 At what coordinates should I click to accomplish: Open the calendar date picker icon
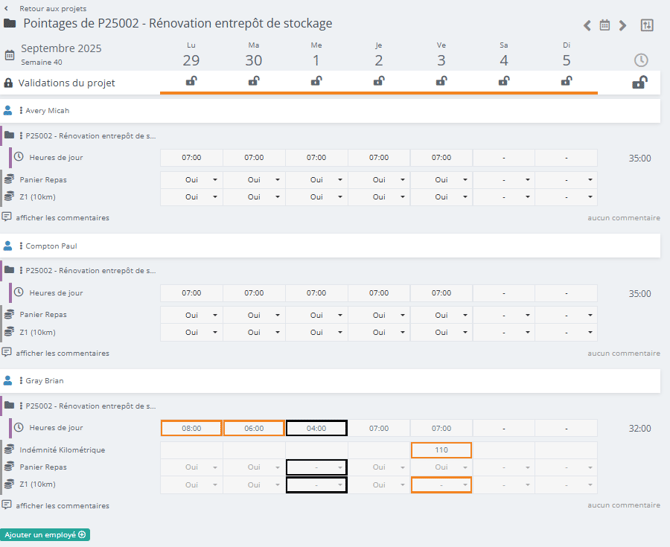[605, 25]
